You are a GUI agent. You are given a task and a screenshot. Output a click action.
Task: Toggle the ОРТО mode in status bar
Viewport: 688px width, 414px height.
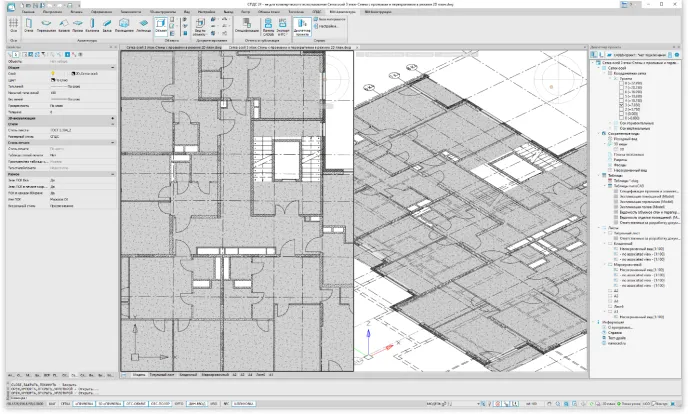pos(179,404)
